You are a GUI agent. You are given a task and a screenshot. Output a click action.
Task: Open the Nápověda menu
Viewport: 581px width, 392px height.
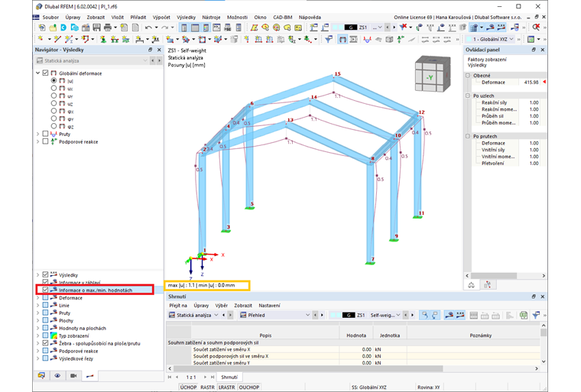(310, 18)
